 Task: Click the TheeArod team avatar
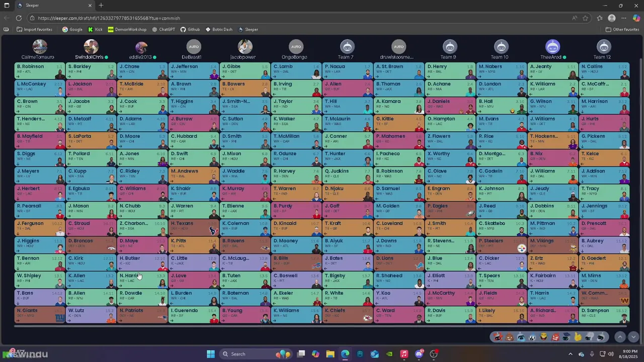pos(552,47)
